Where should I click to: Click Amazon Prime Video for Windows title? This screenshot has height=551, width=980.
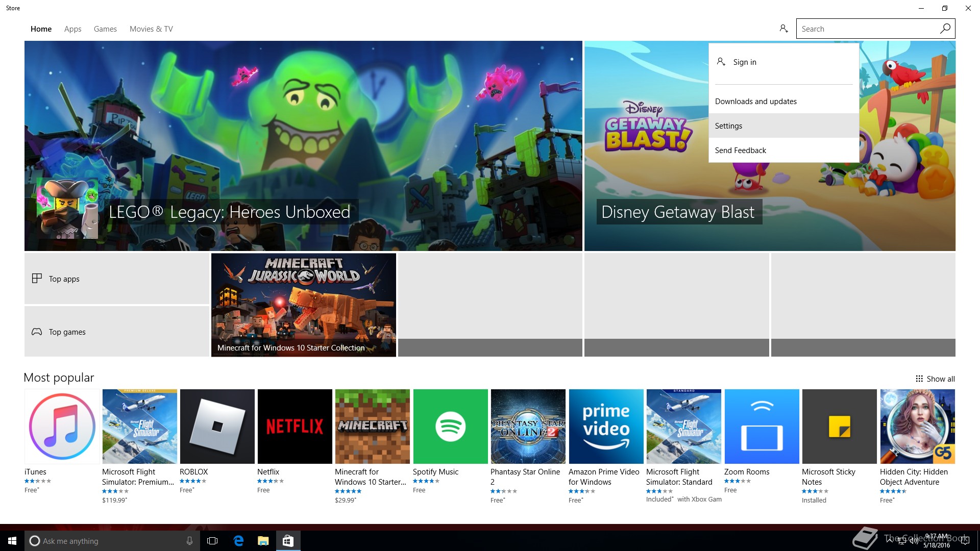click(604, 477)
